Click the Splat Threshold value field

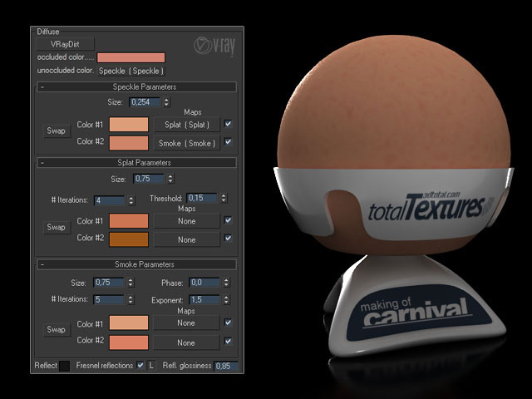pos(201,198)
